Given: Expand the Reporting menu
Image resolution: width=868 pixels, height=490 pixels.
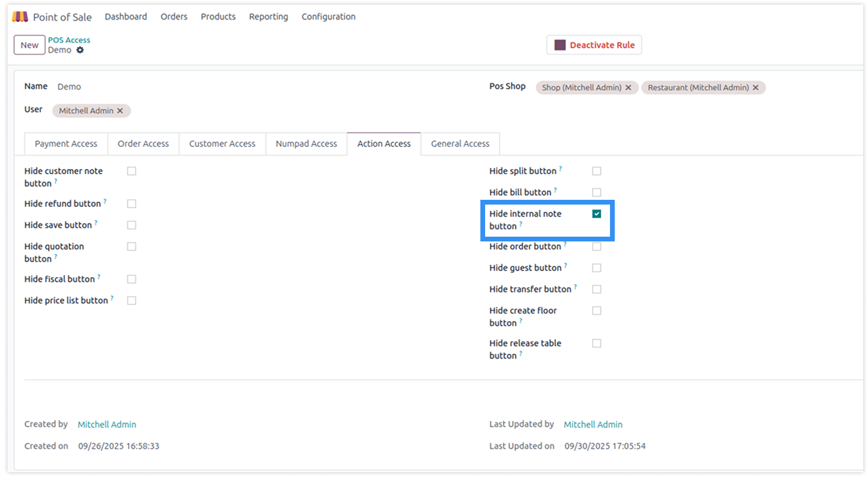Looking at the screenshot, I should tap(268, 17).
